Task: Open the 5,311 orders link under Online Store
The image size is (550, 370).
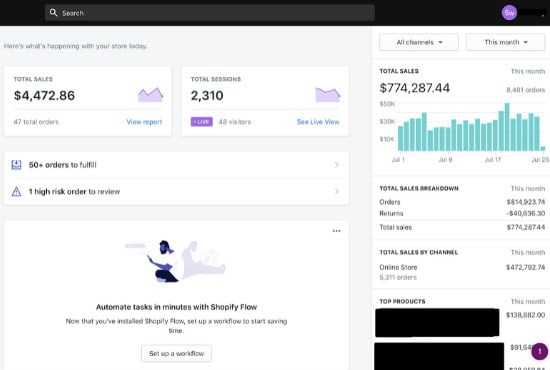Action: pos(398,277)
